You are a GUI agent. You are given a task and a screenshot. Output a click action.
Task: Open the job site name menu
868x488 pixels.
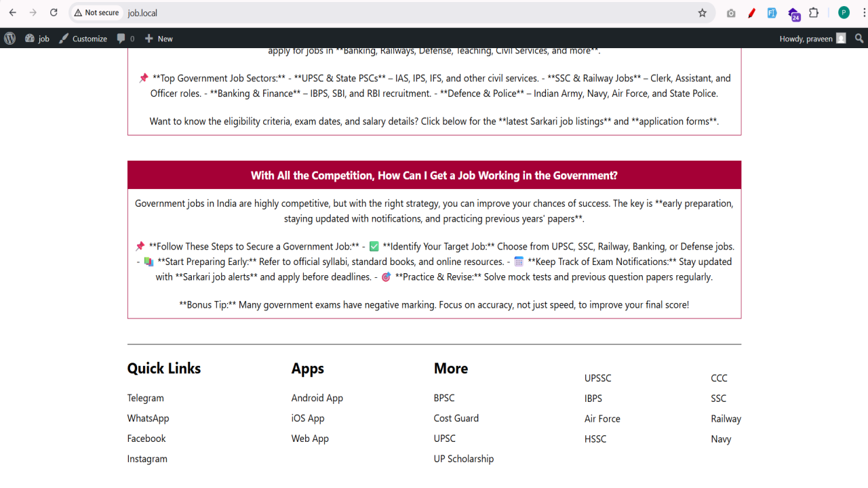[37, 39]
